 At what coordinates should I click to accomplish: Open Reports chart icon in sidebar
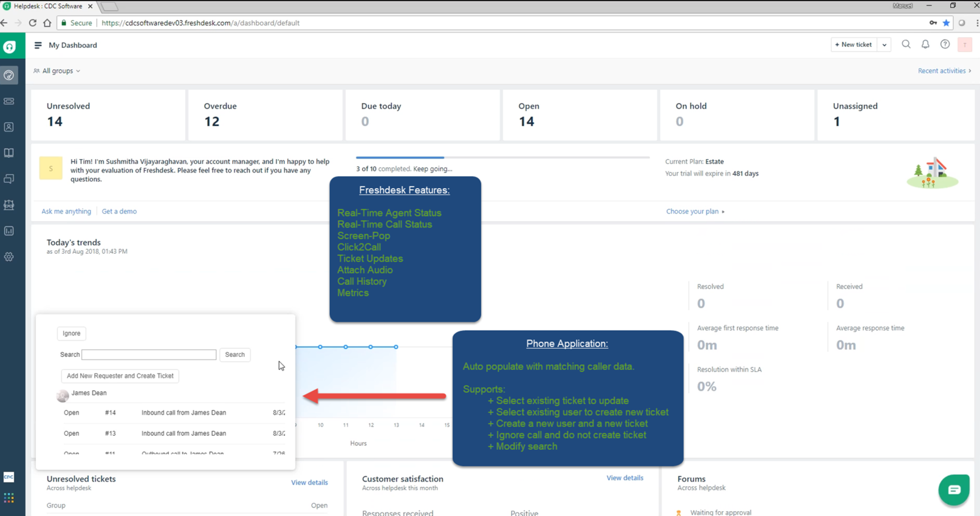click(x=9, y=231)
